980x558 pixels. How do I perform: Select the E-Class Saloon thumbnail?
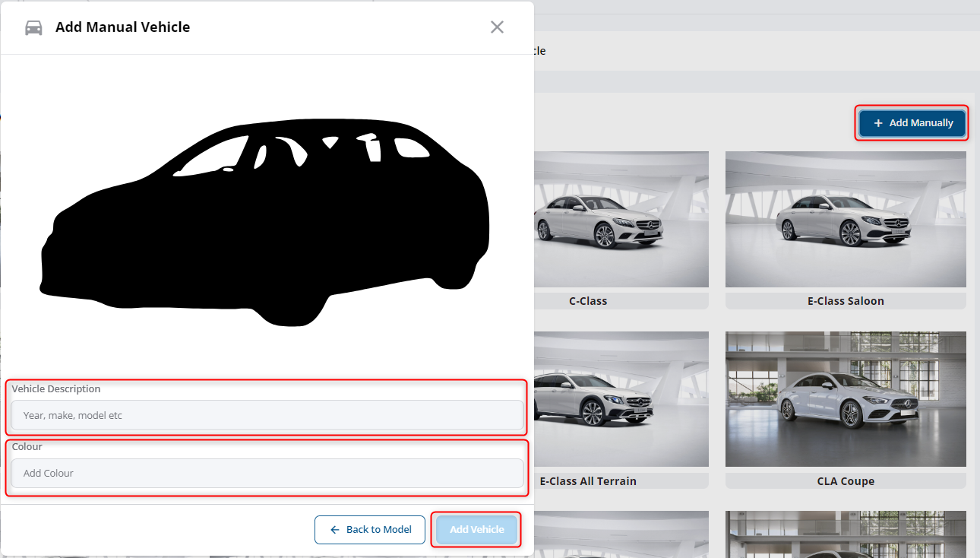point(846,219)
